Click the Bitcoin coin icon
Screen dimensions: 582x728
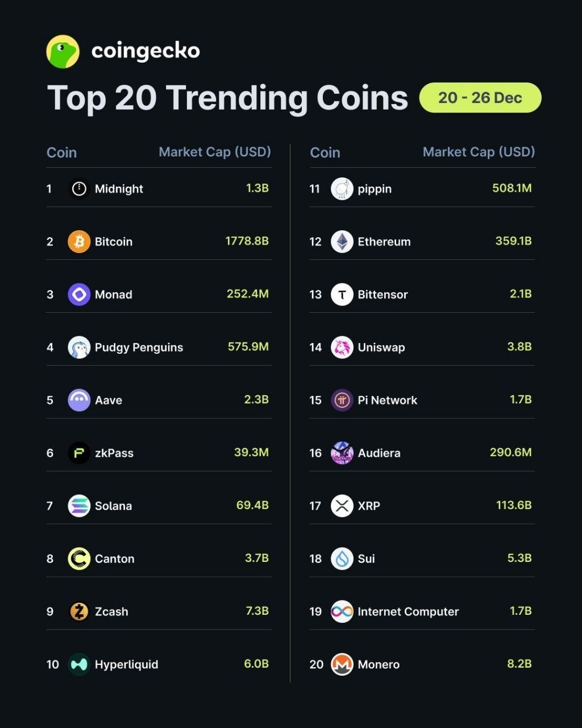click(79, 242)
